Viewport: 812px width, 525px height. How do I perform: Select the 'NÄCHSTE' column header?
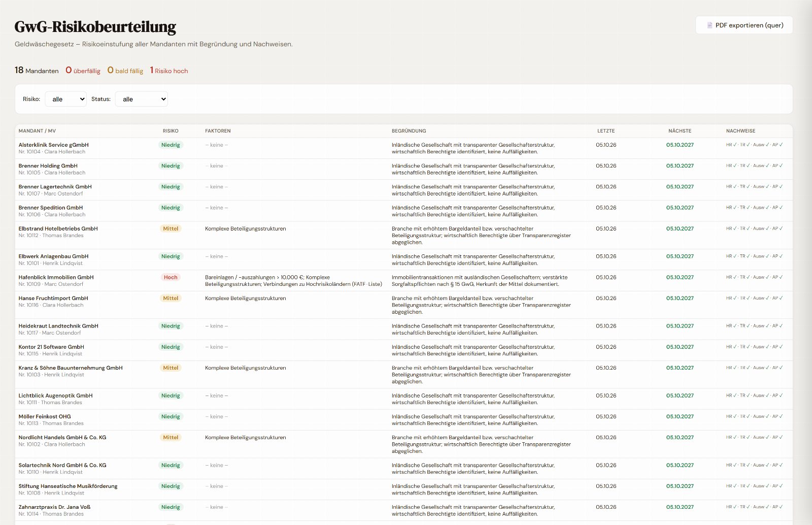680,131
